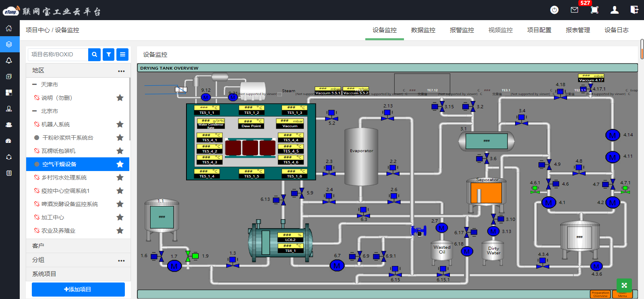
Task: Click motor M labeled 4.14
Action: click(613, 135)
